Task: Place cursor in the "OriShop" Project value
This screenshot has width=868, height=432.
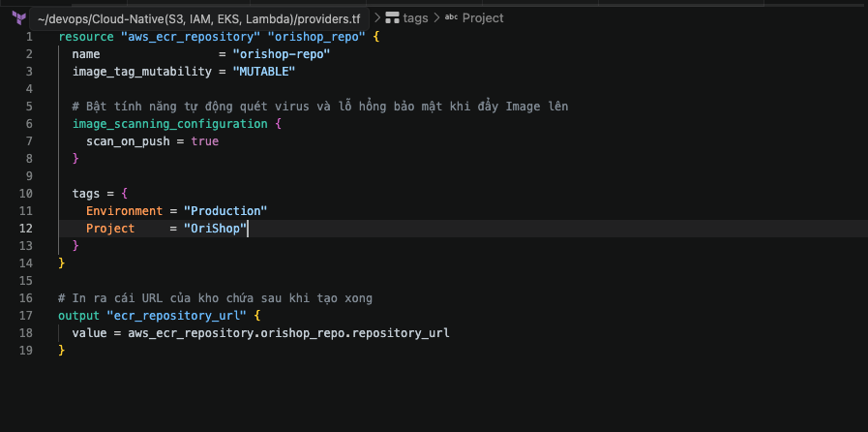Action: [217, 229]
